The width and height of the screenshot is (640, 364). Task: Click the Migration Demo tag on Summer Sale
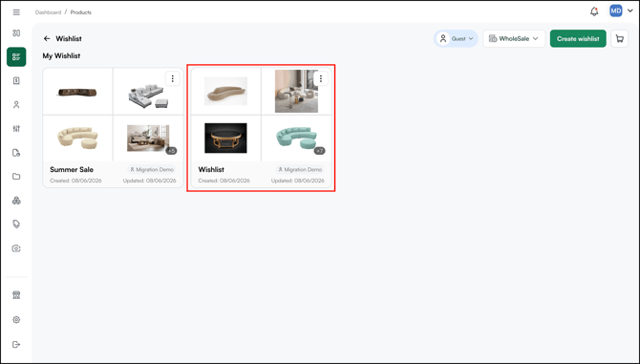(152, 169)
